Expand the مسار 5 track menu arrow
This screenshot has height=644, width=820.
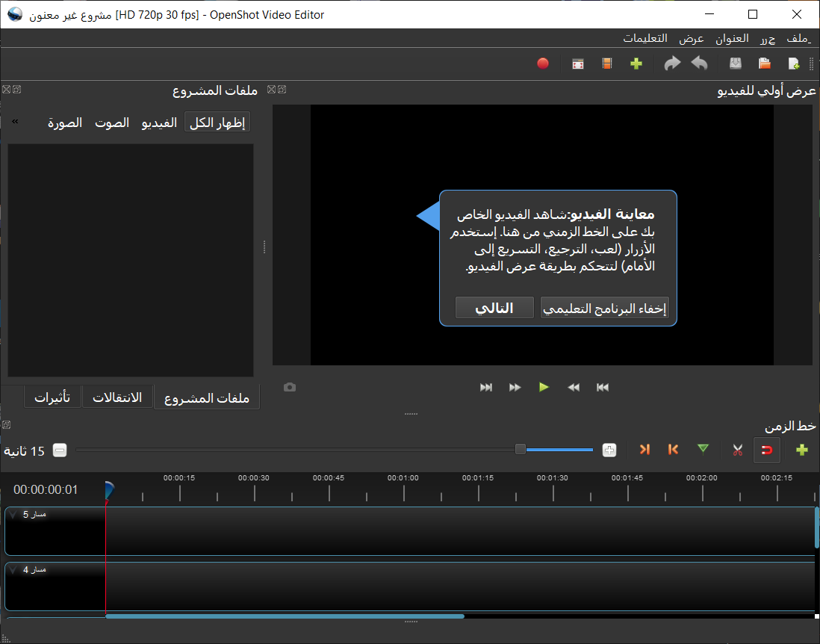pos(13,515)
